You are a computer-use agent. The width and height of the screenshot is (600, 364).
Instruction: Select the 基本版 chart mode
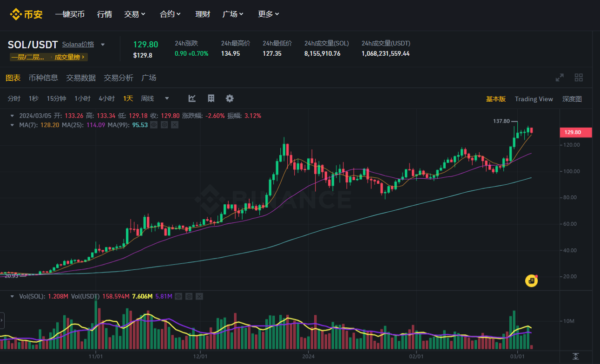tap(496, 99)
